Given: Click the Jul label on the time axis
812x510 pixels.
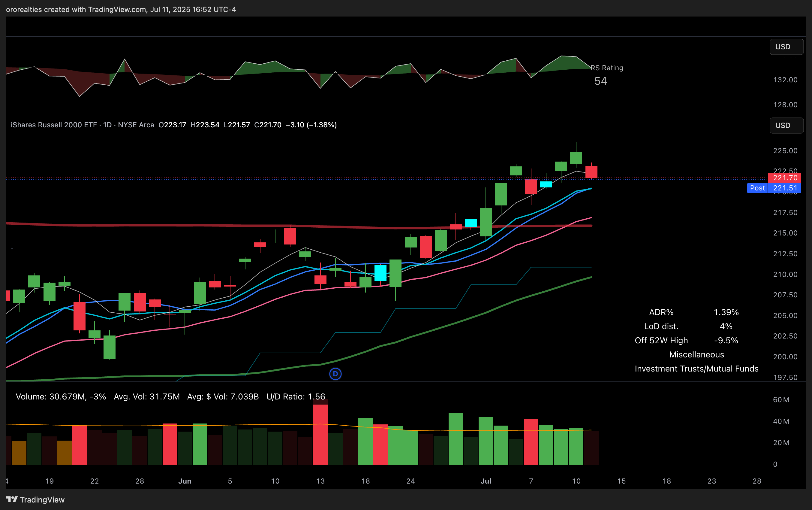Looking at the screenshot, I should [486, 481].
